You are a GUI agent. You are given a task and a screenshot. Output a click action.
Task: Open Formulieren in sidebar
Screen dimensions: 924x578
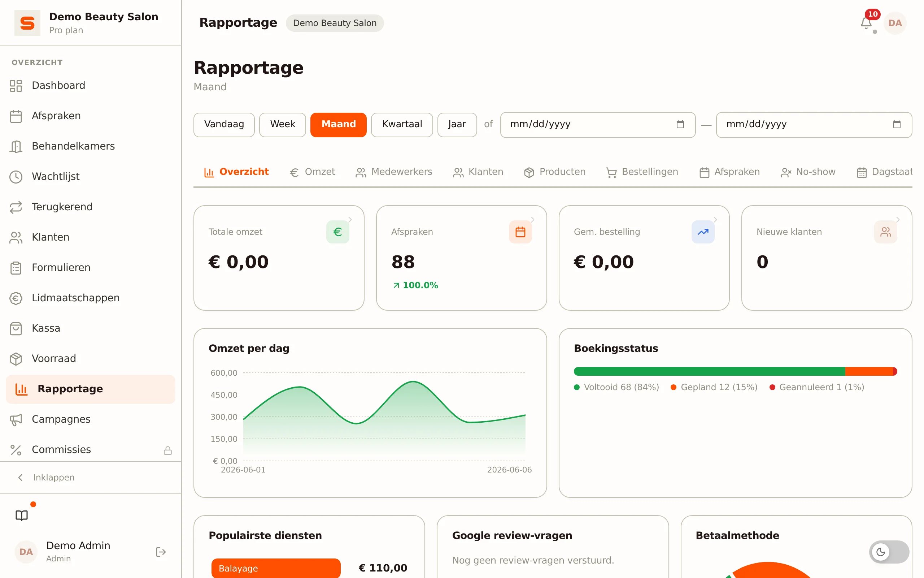point(91,268)
